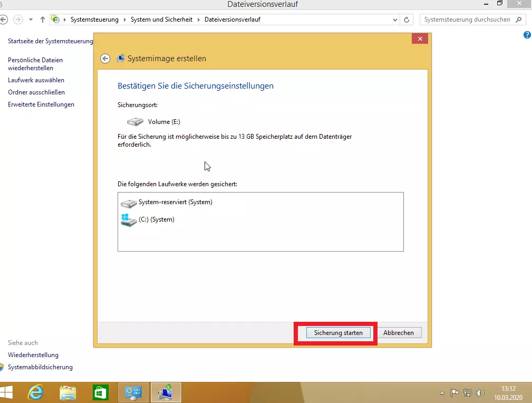This screenshot has width=532, height=403.
Task: Minimize the Dateiversionsverlauf window
Action: 486,4
